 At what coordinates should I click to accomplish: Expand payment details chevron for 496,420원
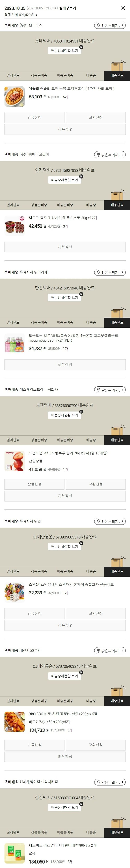tap(36, 15)
